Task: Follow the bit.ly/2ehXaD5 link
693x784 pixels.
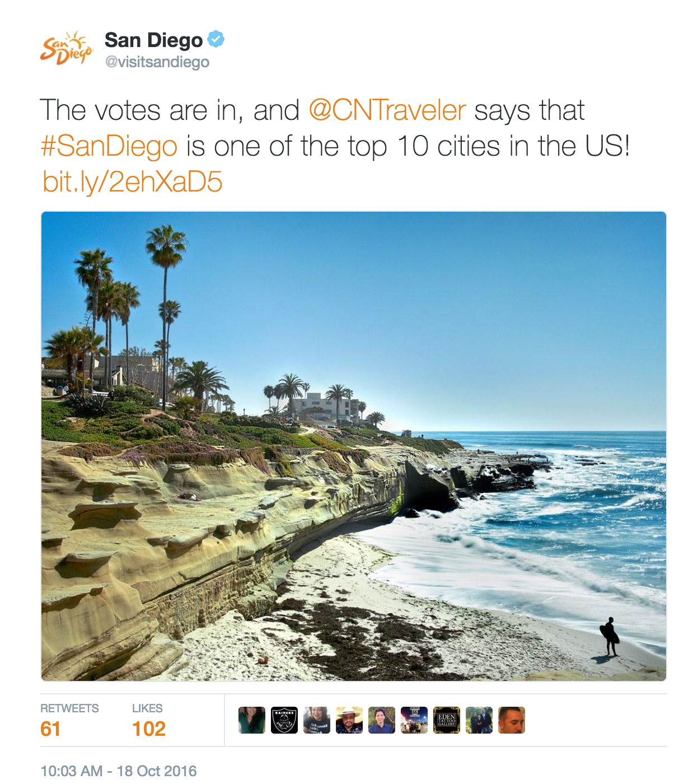Action: (x=133, y=182)
